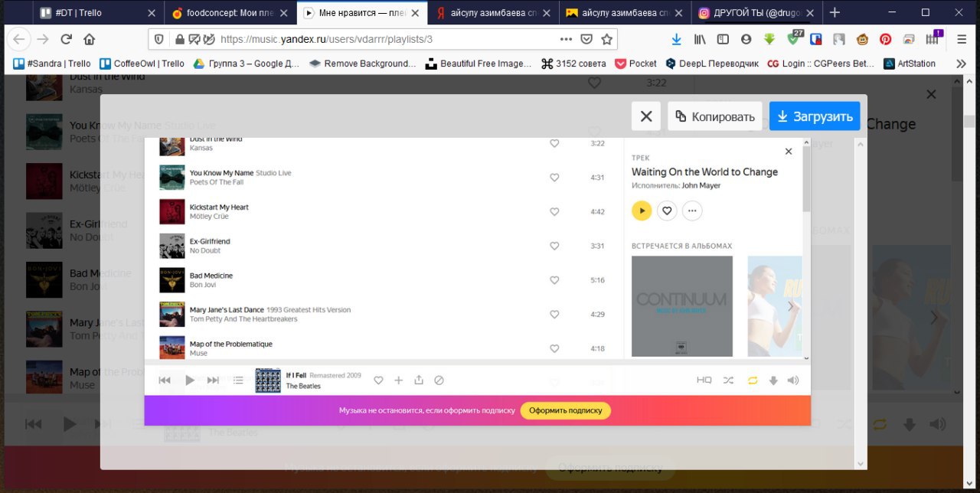Open the #Sandra | Trello bookmark

pyautogui.click(x=52, y=64)
